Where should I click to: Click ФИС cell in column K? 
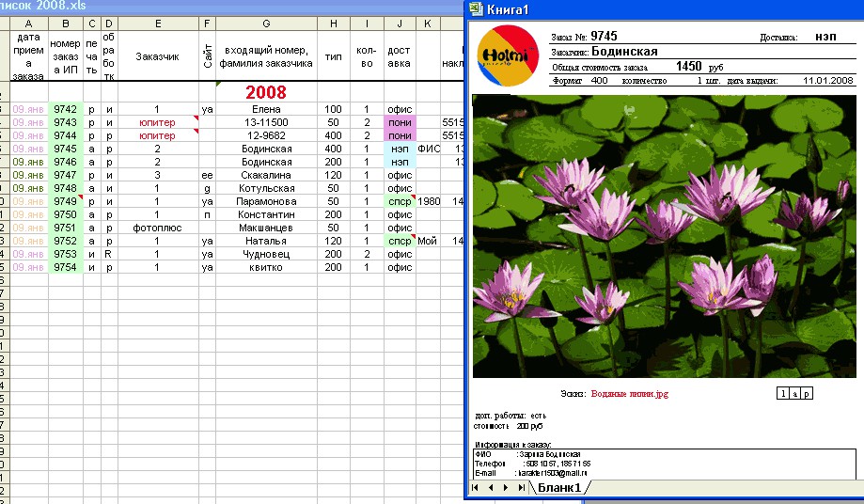[428, 149]
